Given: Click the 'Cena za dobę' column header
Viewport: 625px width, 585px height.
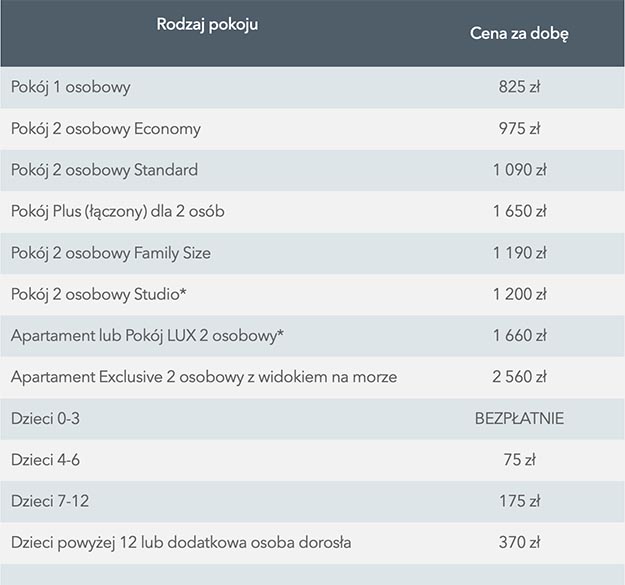Looking at the screenshot, I should point(519,33).
